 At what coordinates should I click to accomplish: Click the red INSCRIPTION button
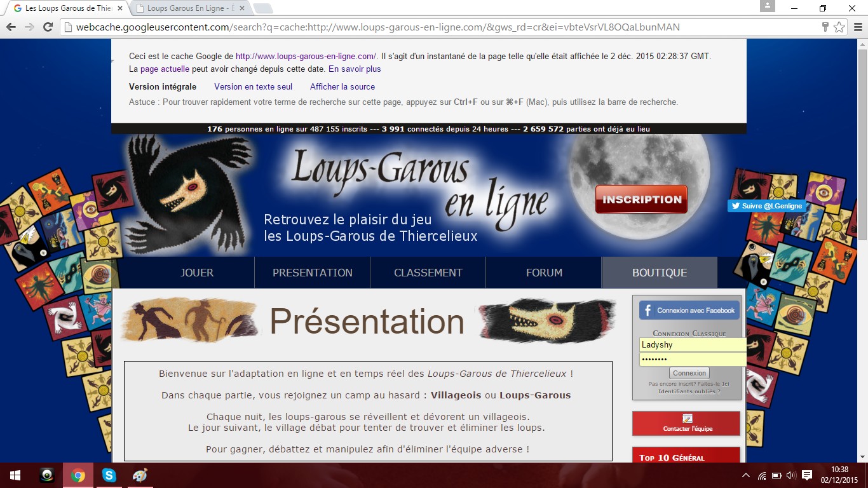[x=641, y=200]
